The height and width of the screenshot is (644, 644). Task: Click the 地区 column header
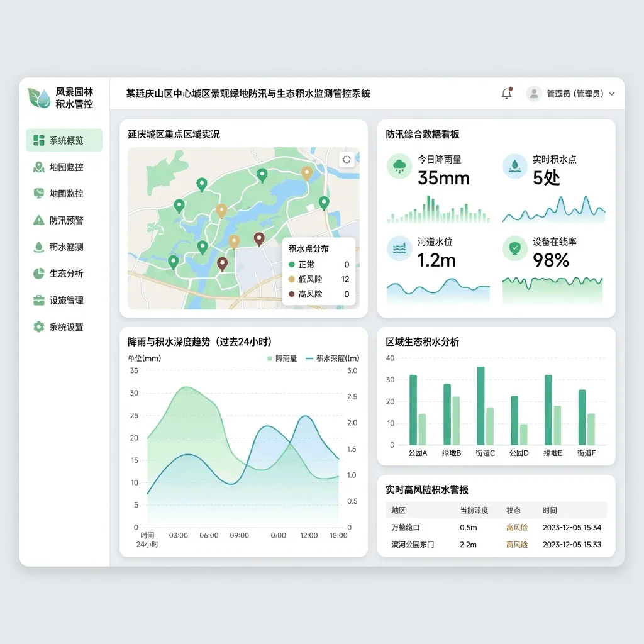pyautogui.click(x=398, y=511)
